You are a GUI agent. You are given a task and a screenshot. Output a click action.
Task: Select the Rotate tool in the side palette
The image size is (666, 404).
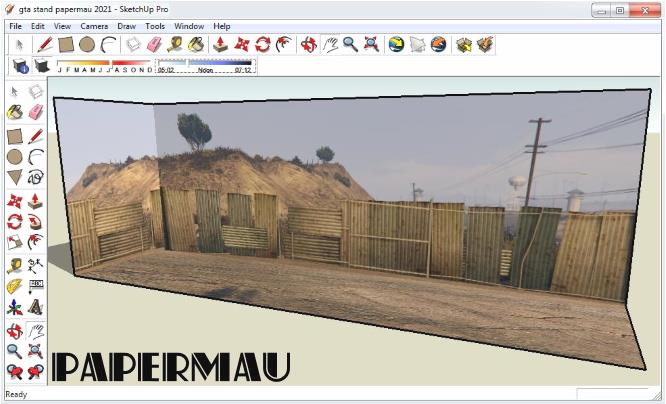point(14,221)
